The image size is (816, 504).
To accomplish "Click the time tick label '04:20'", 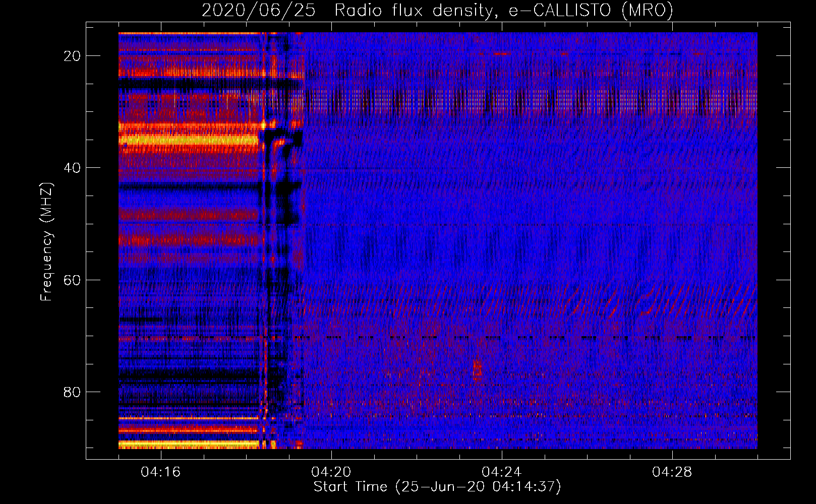I will [331, 472].
